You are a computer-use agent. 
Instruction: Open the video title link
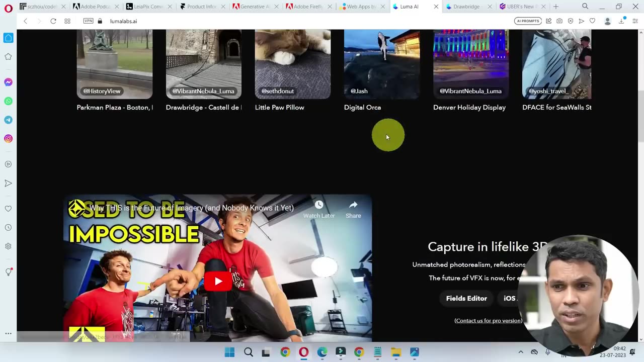click(192, 208)
